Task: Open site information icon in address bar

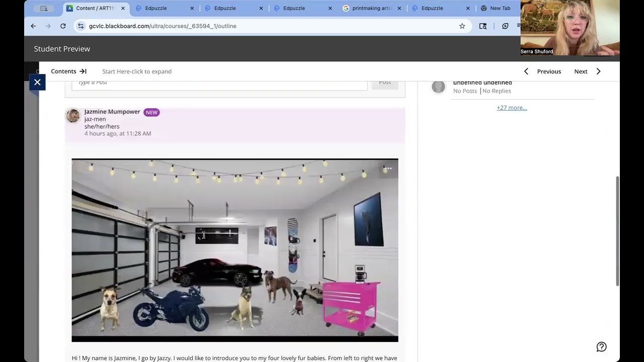Action: click(x=80, y=26)
